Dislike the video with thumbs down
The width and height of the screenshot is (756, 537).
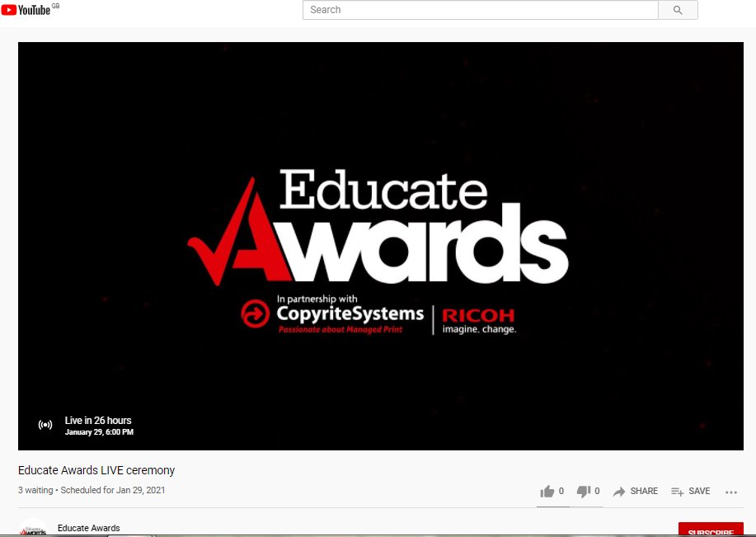[588, 491]
